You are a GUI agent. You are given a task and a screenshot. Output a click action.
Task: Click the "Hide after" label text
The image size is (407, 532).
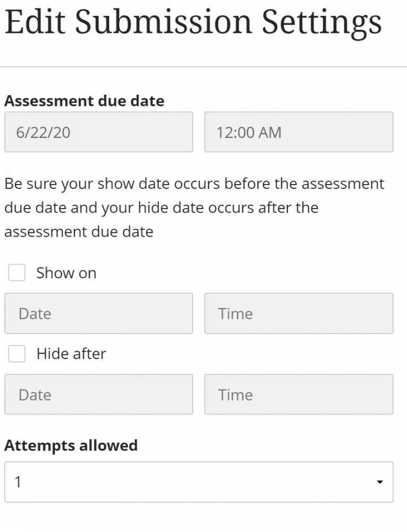point(71,354)
